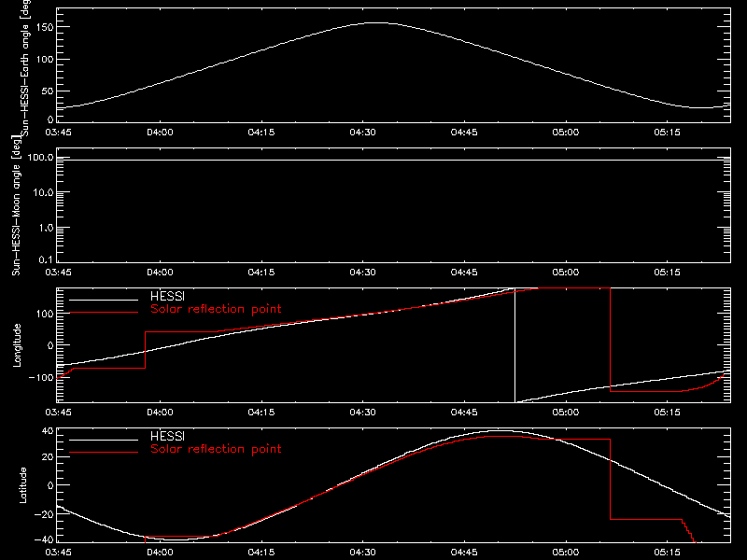The width and height of the screenshot is (747, 560).
Task: Click the -20 tick on Latitude plot
Action: coord(44,514)
